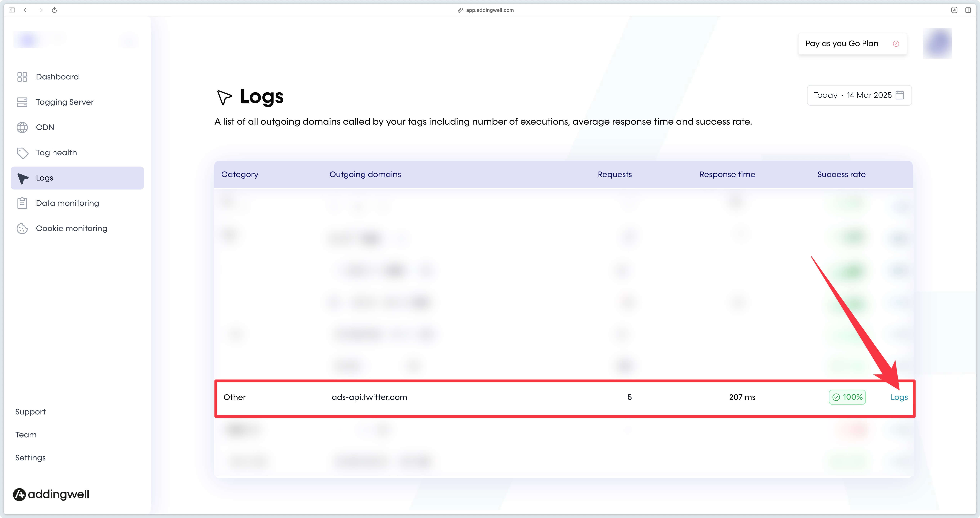The height and width of the screenshot is (518, 980).
Task: Click the Logs cursor icon in sidebar
Action: [x=23, y=178]
